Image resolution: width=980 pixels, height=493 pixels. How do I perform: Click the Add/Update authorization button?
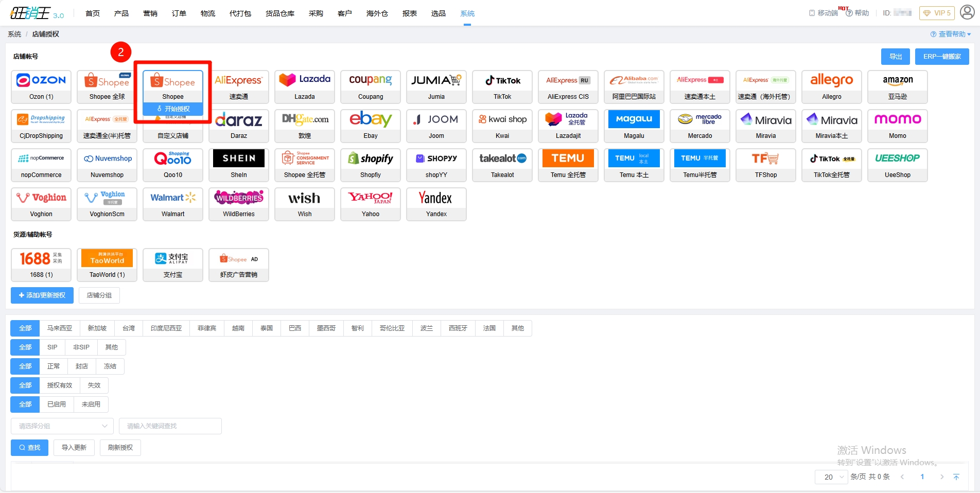(x=42, y=295)
